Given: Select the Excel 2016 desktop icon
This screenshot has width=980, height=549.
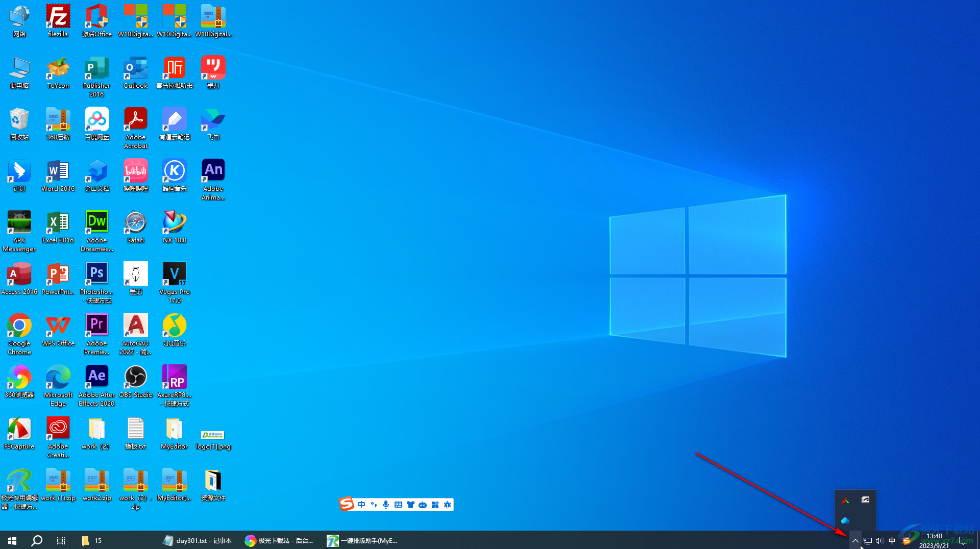Looking at the screenshot, I should coord(58,227).
